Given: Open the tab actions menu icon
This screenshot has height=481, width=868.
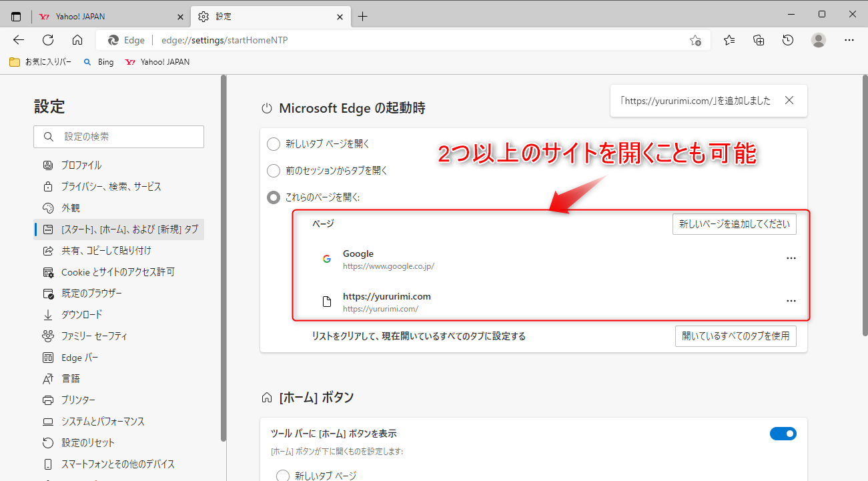Looking at the screenshot, I should point(16,17).
